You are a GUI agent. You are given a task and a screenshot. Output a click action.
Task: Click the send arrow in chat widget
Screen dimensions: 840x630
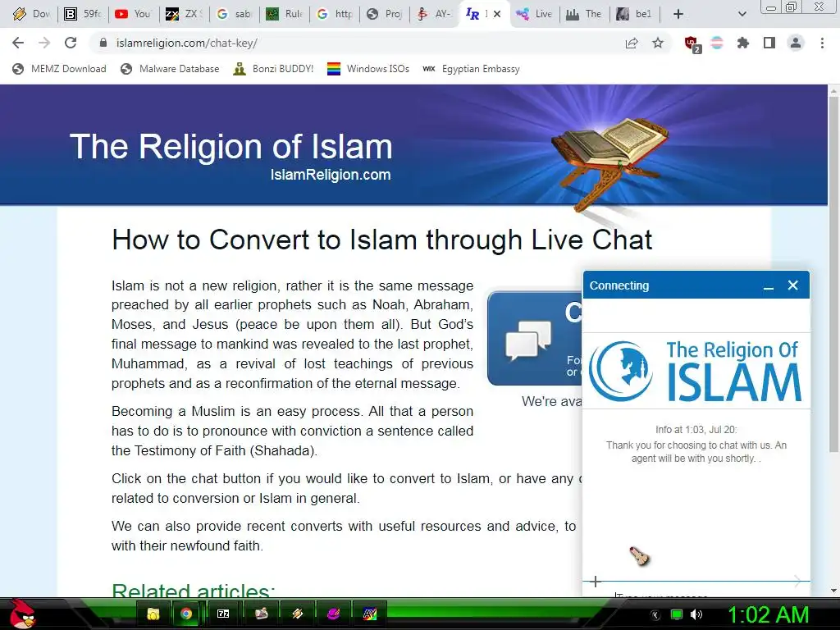797,581
